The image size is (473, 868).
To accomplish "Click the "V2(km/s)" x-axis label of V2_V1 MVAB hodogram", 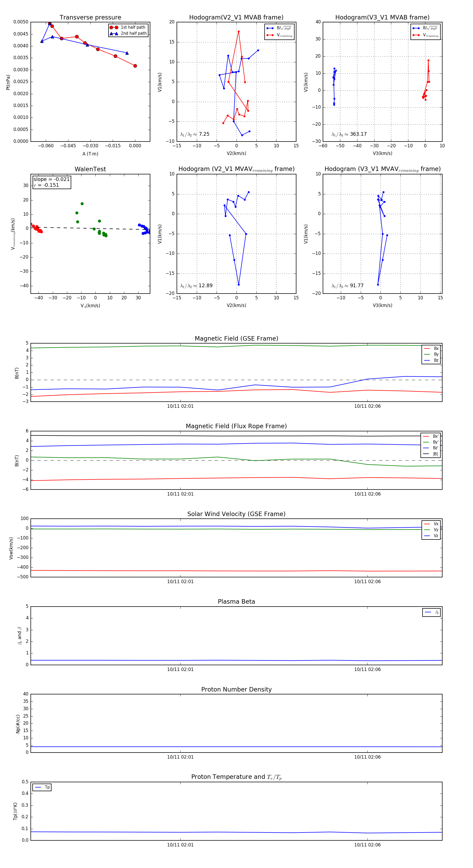I will point(236,153).
